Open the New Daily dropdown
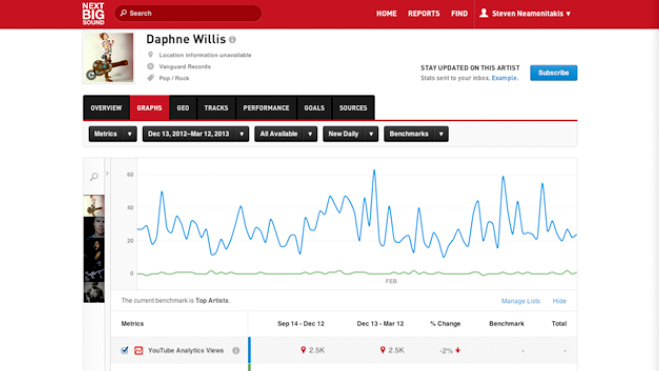Screen dimensions: 659x371 pyautogui.click(x=351, y=134)
